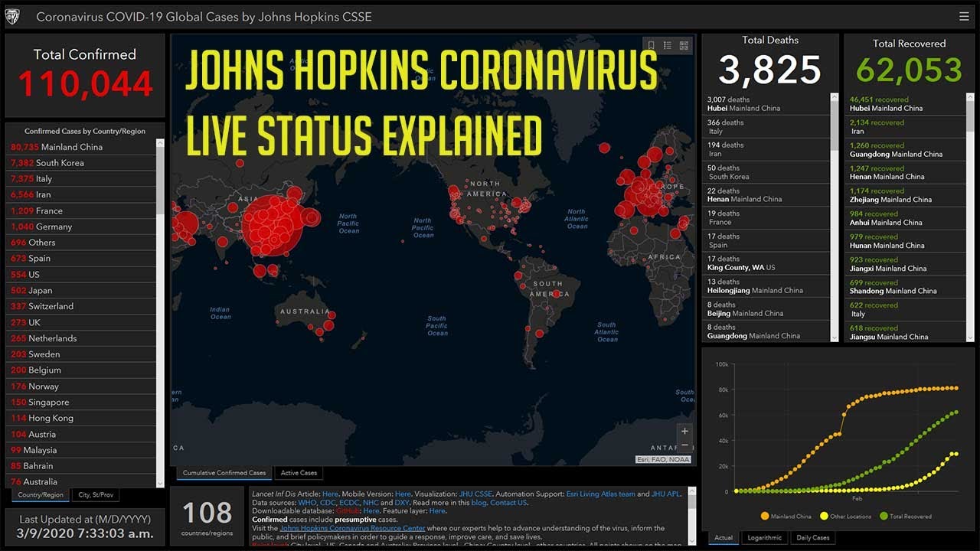Open the basemap gallery grid icon

tap(684, 45)
